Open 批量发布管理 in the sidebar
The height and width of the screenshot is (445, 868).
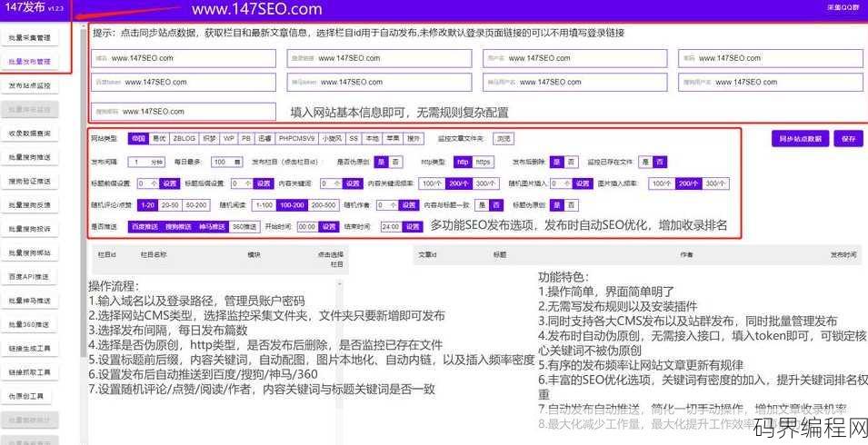click(29, 62)
